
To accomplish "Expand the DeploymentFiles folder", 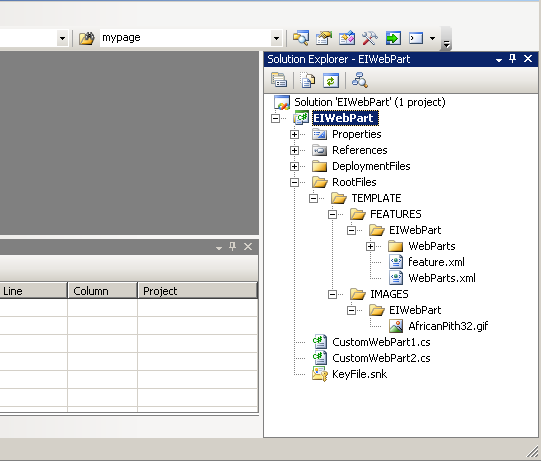I will tap(294, 166).
